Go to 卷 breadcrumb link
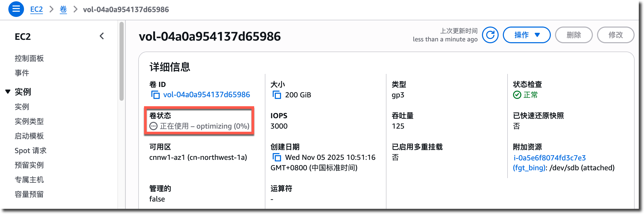 pos(63,9)
